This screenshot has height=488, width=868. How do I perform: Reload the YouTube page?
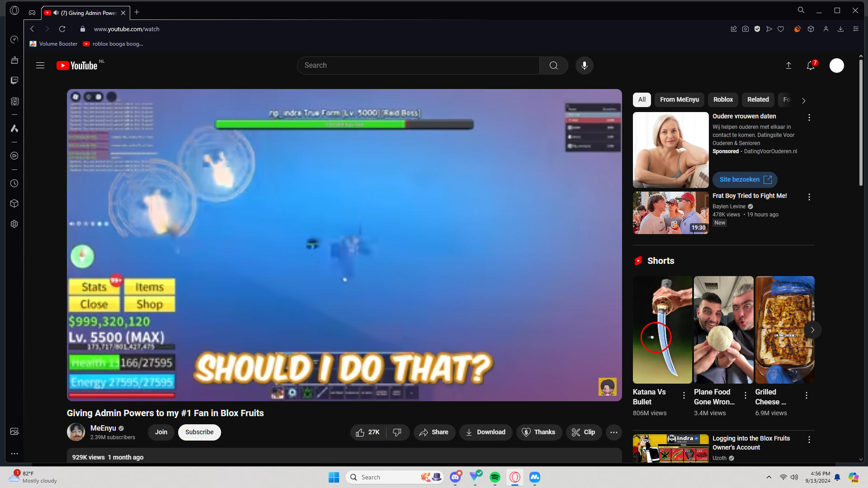(62, 29)
